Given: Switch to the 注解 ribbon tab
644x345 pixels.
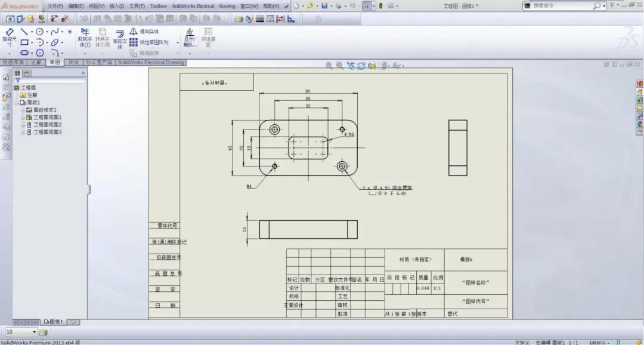Looking at the screenshot, I should click(36, 62).
